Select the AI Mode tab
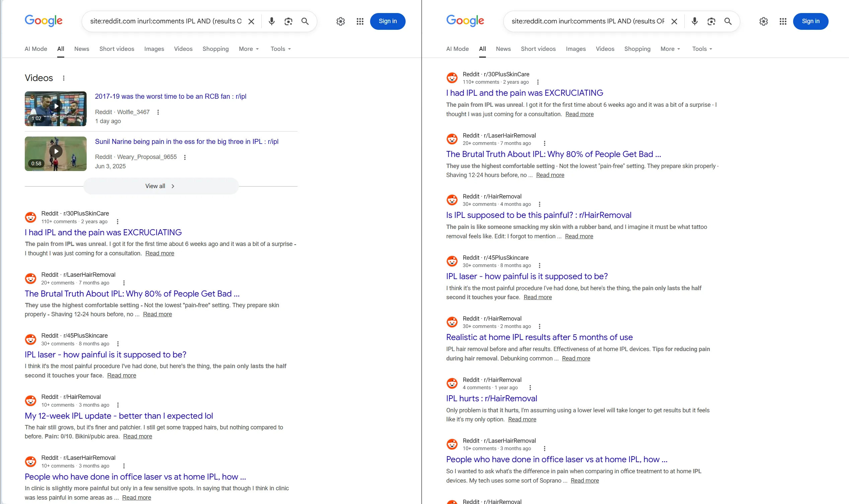 pos(36,49)
